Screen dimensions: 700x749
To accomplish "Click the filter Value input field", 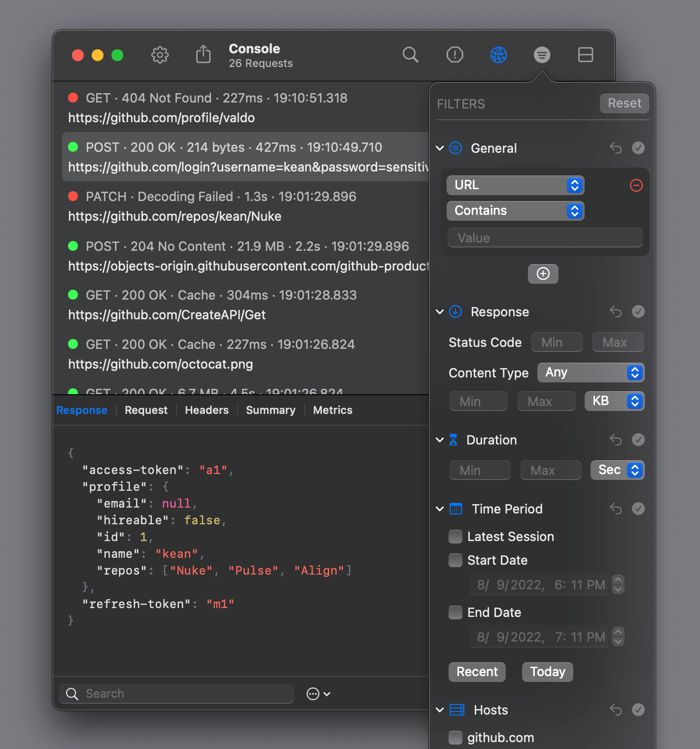I will click(x=545, y=238).
